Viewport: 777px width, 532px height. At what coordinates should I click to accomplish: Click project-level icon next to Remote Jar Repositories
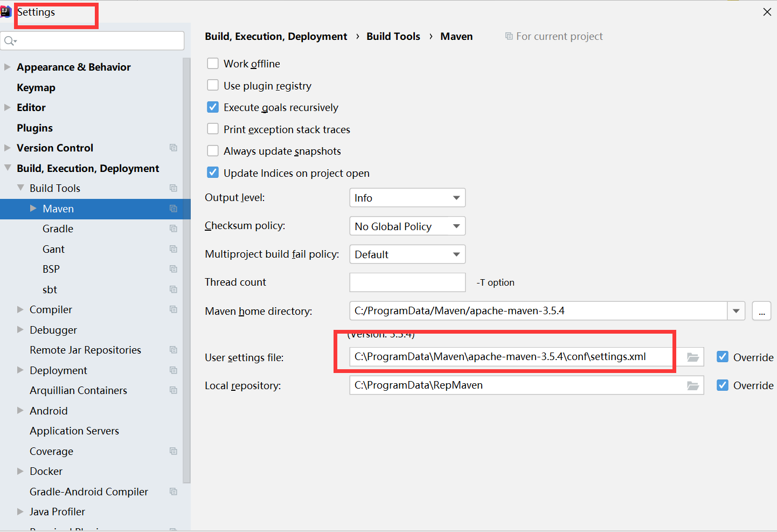(x=174, y=350)
